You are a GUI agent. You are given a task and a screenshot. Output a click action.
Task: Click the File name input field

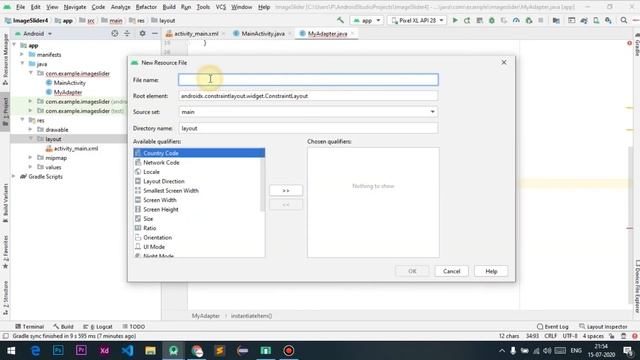(x=308, y=80)
